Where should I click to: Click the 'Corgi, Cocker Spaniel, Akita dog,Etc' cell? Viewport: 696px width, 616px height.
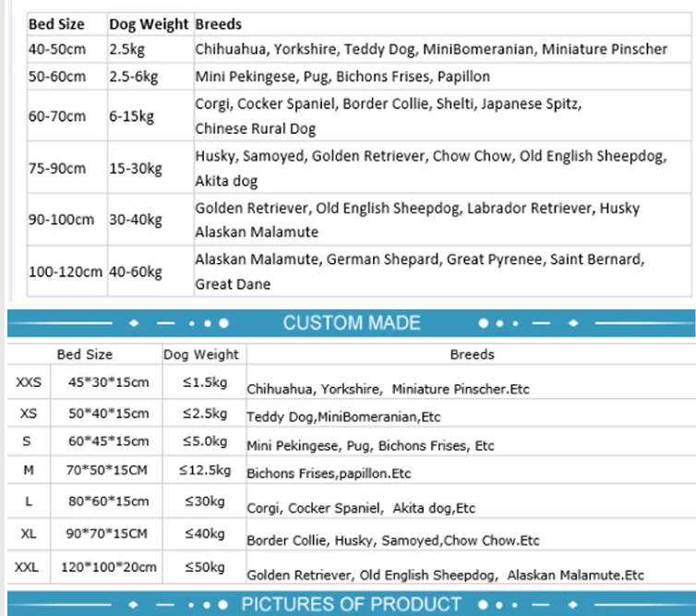[361, 508]
